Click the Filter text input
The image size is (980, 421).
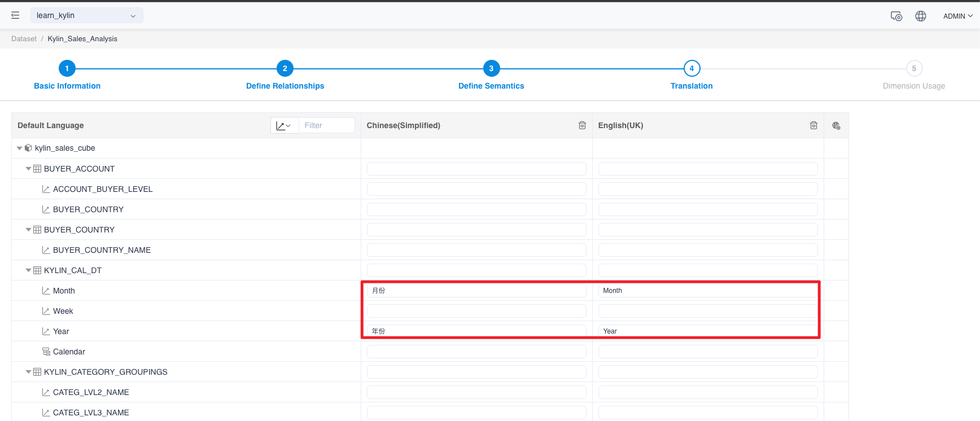[327, 126]
